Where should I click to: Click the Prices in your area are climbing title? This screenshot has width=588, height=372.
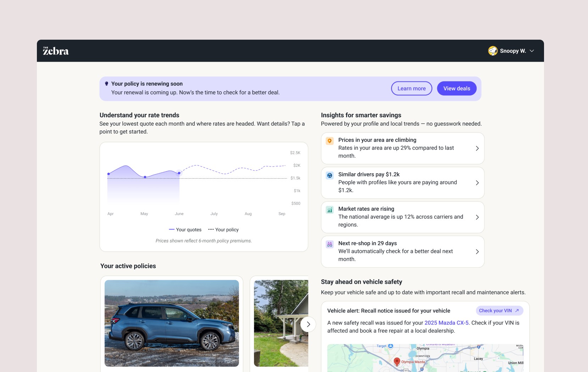coord(377,140)
